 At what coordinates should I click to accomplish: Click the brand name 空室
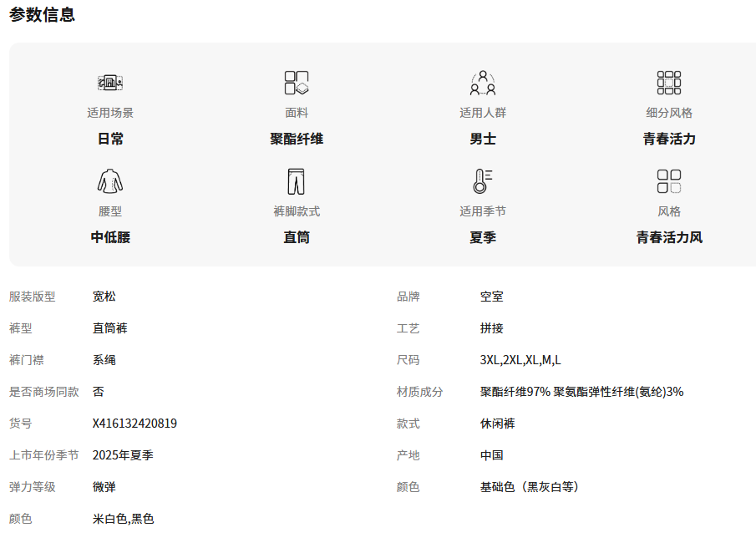492,297
